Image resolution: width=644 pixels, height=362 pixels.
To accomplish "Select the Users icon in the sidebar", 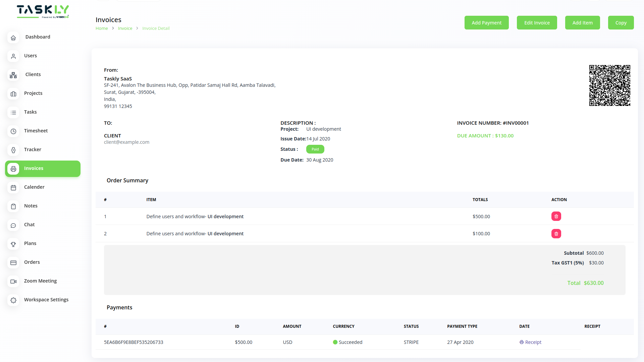I will coord(13,56).
